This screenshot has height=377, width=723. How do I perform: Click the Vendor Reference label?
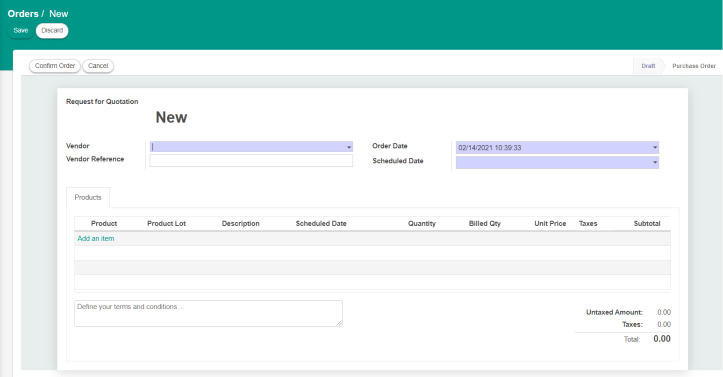pos(95,159)
